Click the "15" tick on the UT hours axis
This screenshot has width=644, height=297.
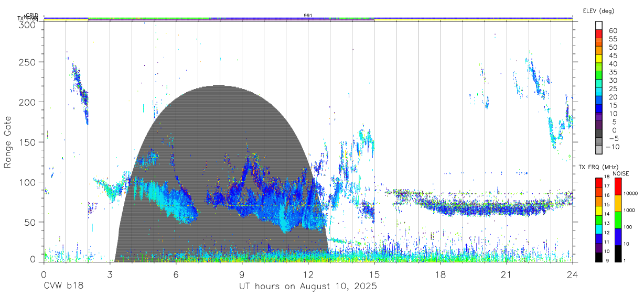point(374,274)
